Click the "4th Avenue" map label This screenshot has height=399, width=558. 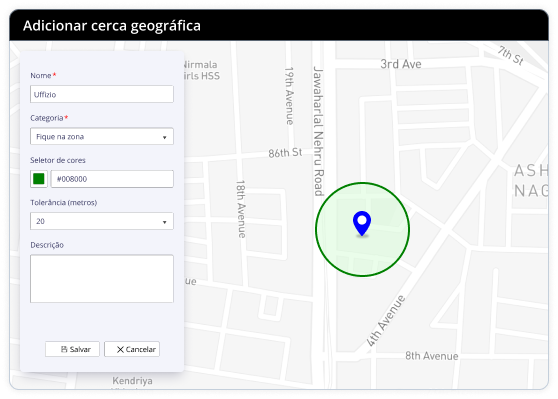(x=386, y=320)
